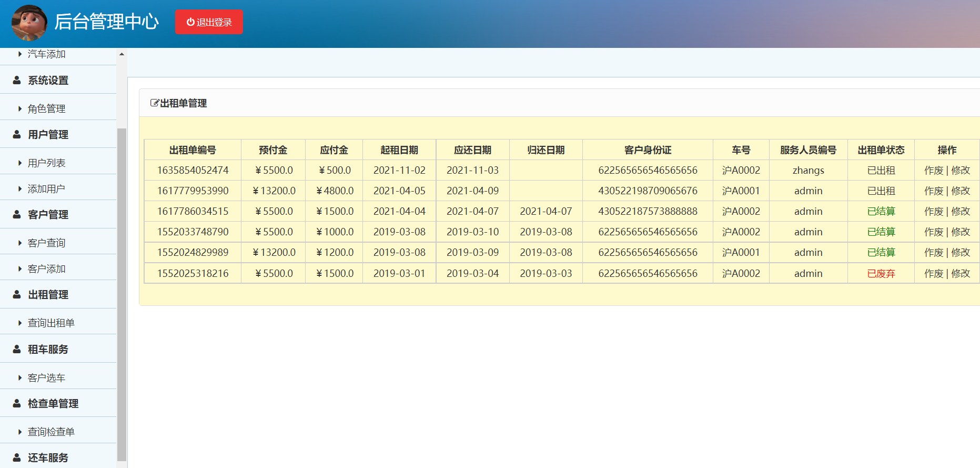Click the 退出登录 logout button
The height and width of the screenshot is (468, 980).
click(209, 22)
